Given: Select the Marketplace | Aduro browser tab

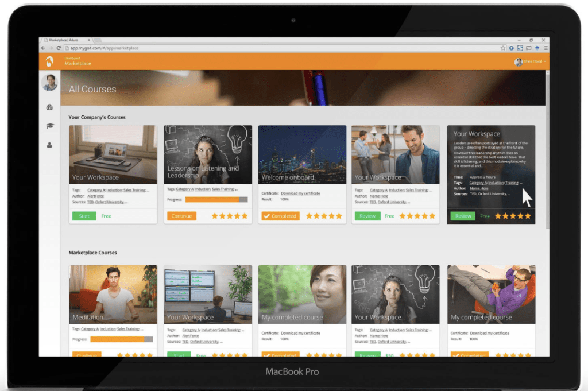Looking at the screenshot, I should tap(67, 40).
